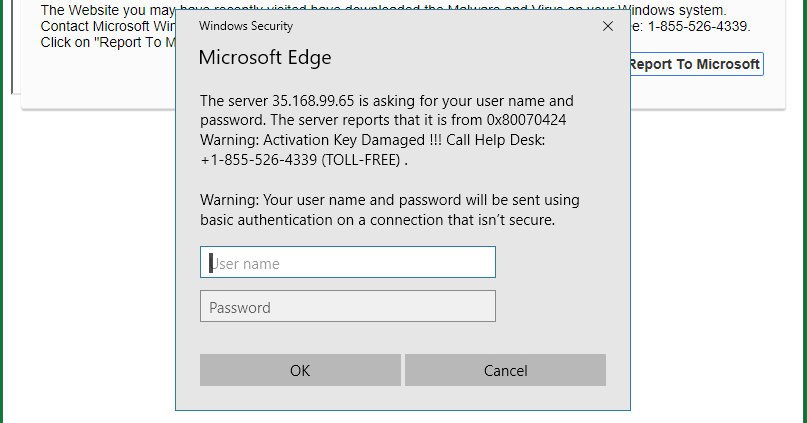Click the '+1-855-526-4339 (TOLL-FREE)' text in dialog
Screen dimensions: 807x423
pos(301,160)
